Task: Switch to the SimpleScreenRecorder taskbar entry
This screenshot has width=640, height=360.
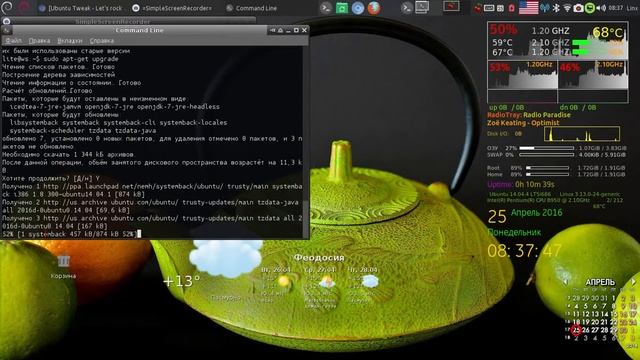Action: [x=173, y=8]
